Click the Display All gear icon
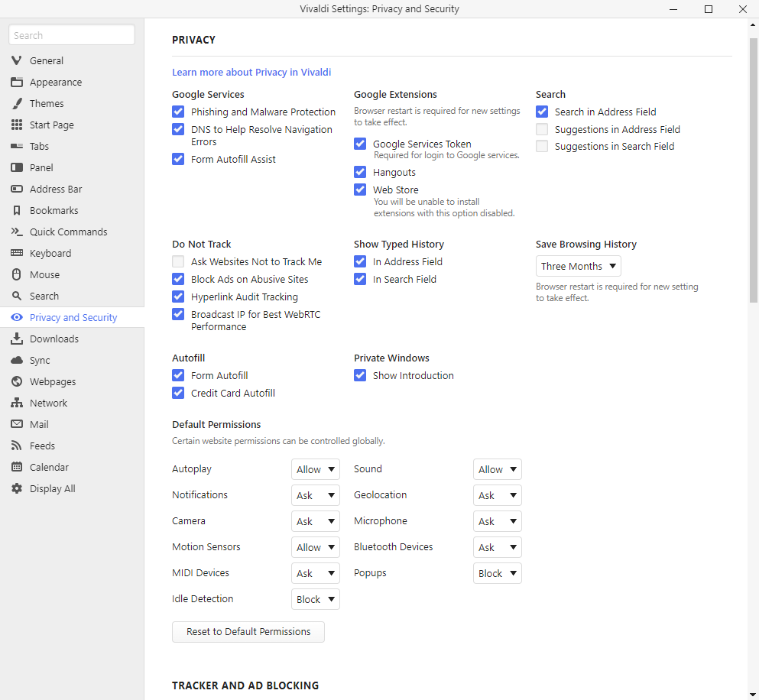The image size is (759, 700). pyautogui.click(x=17, y=488)
